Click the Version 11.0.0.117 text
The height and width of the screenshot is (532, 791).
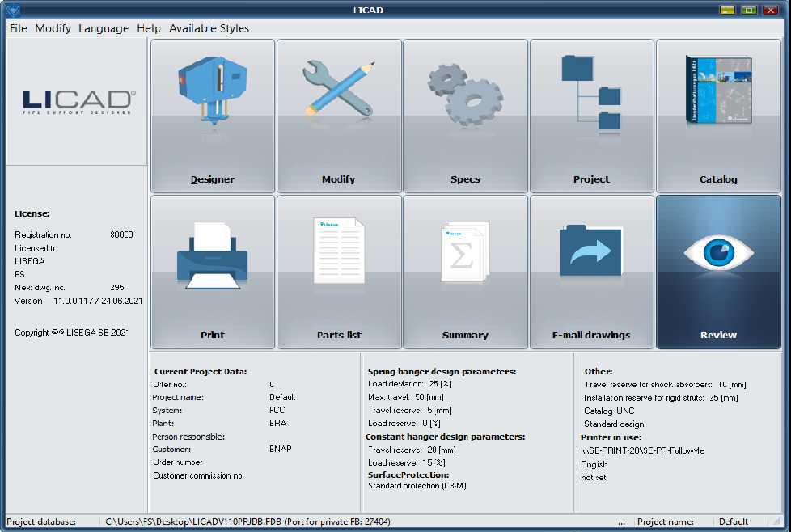tap(78, 301)
